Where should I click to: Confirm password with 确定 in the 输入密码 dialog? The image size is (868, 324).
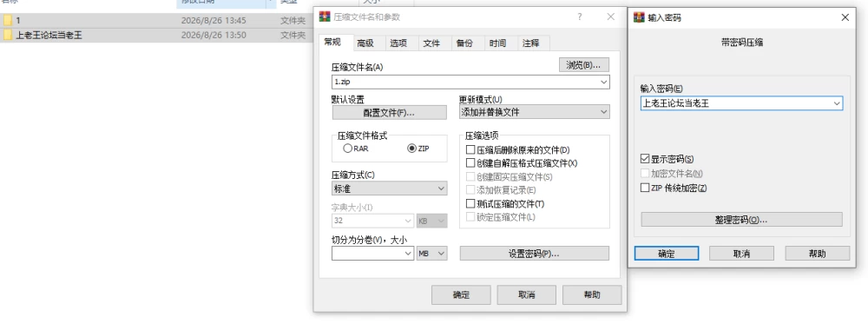[667, 254]
